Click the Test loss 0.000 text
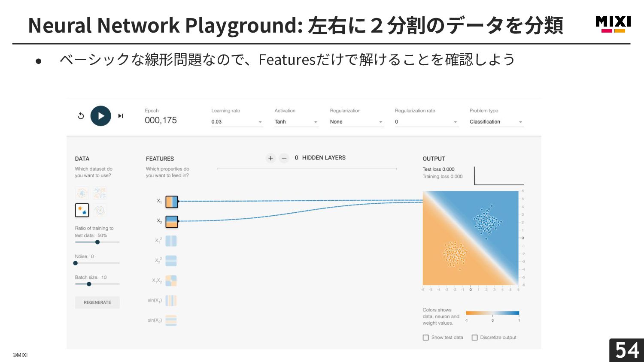644x362 pixels. 438,169
